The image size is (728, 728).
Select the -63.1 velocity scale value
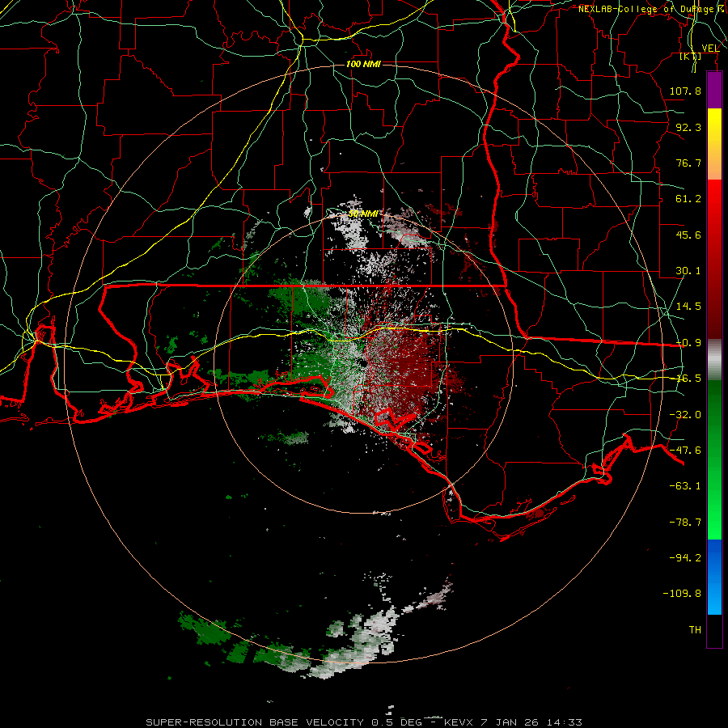[685, 486]
